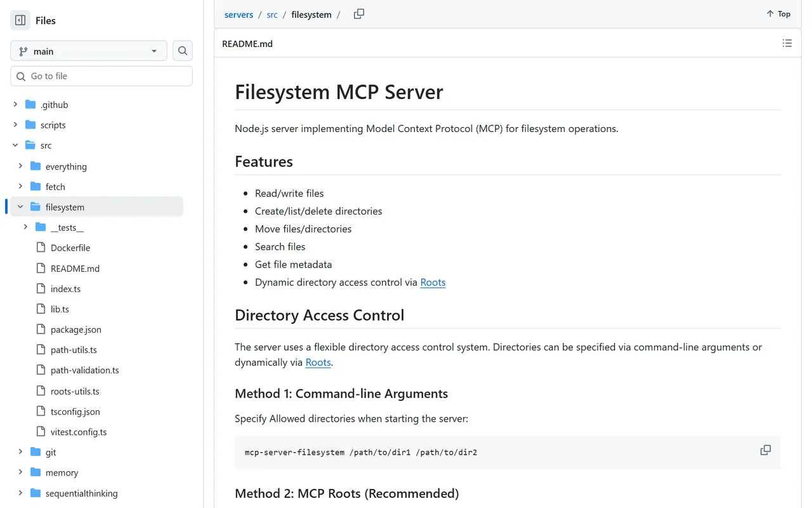This screenshot has width=812, height=508.
Task: Copy the mcp-server-filesystem command code
Action: (x=766, y=450)
